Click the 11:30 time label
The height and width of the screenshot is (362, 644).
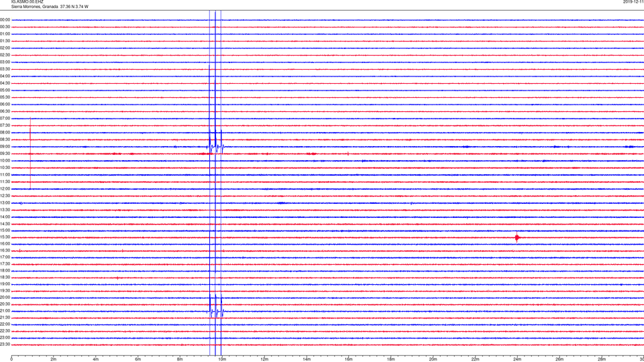5,182
